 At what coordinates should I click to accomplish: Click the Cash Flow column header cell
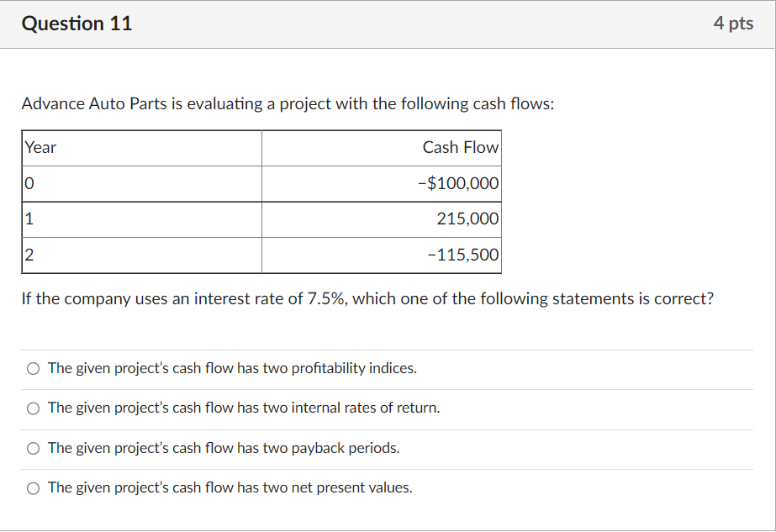(382, 148)
